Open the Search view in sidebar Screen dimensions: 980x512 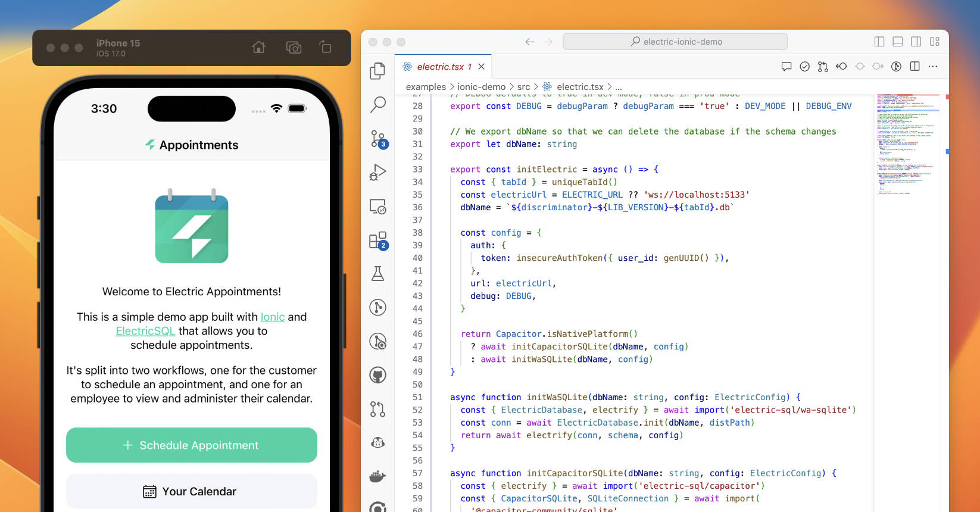(377, 105)
